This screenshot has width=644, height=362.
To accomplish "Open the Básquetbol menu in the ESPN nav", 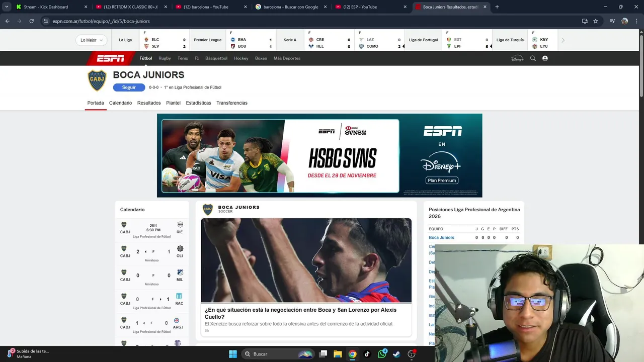I will (x=216, y=58).
